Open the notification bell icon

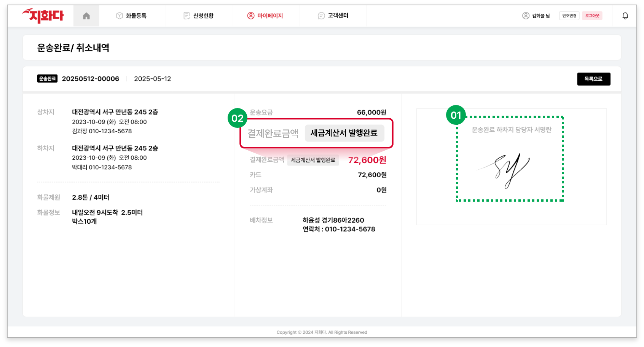coord(625,16)
